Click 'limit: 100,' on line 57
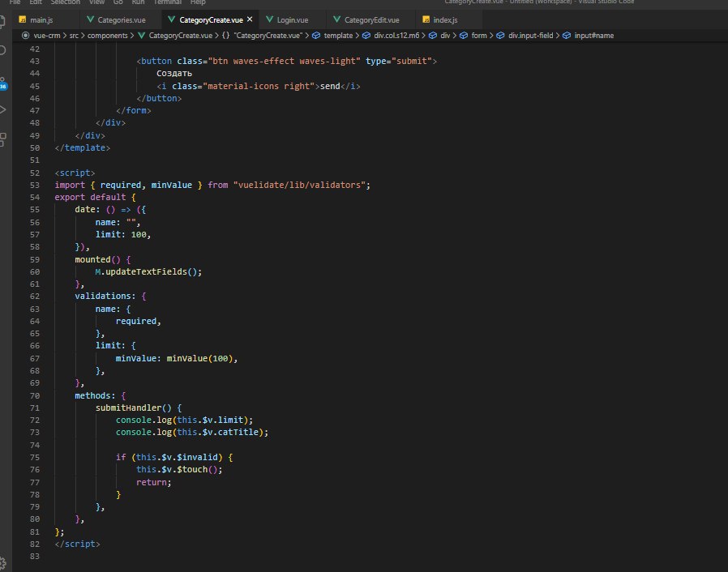The height and width of the screenshot is (572, 728). coord(123,234)
